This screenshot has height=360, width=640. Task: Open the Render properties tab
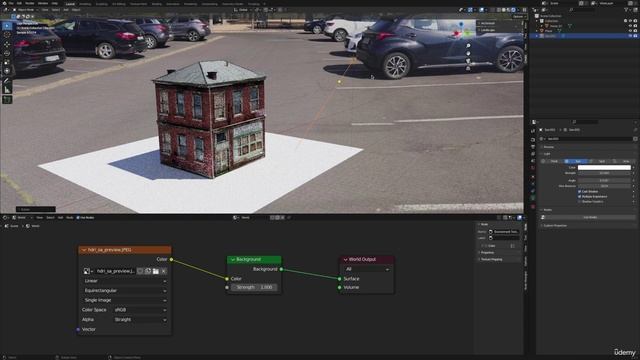[533, 139]
